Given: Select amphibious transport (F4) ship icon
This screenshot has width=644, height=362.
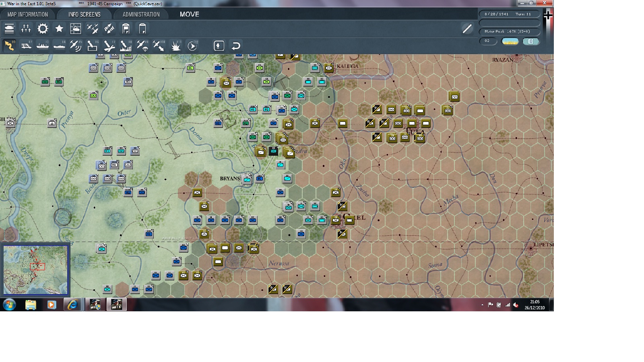Looking at the screenshot, I should coord(59,45).
